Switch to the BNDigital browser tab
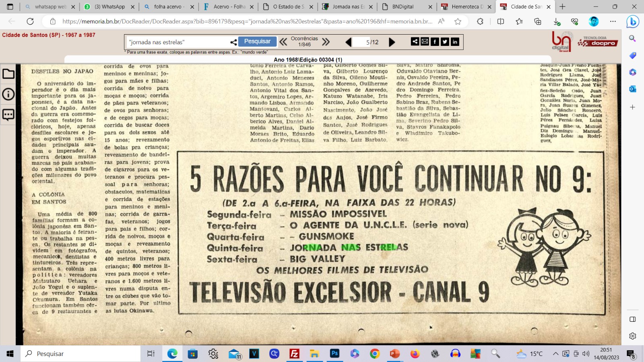The image size is (644, 362). pyautogui.click(x=407, y=7)
